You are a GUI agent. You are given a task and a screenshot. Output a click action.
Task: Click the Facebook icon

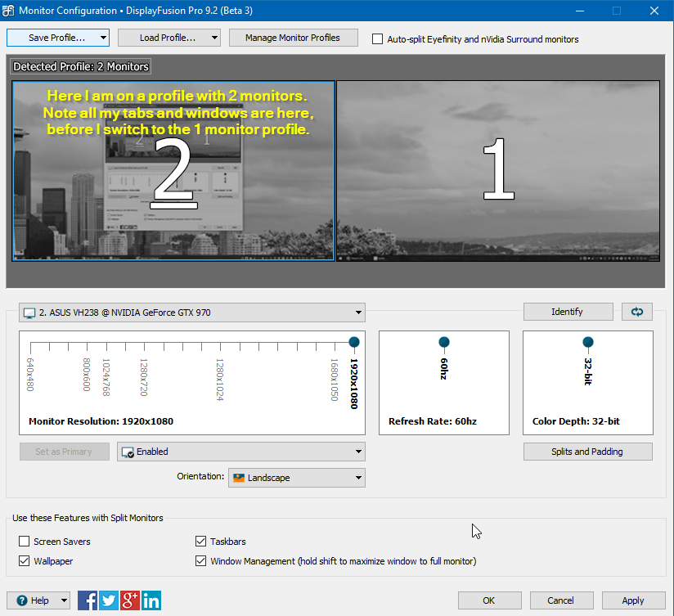88,600
